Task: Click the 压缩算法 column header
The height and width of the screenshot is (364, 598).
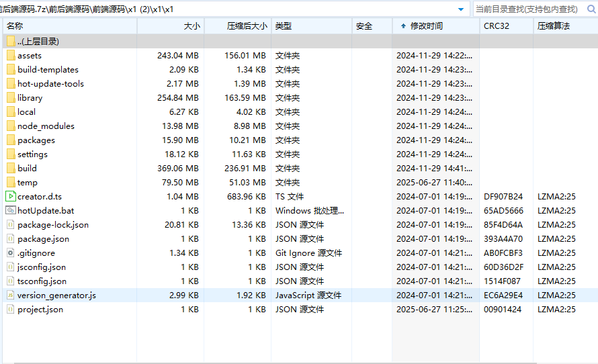Action: coord(553,26)
